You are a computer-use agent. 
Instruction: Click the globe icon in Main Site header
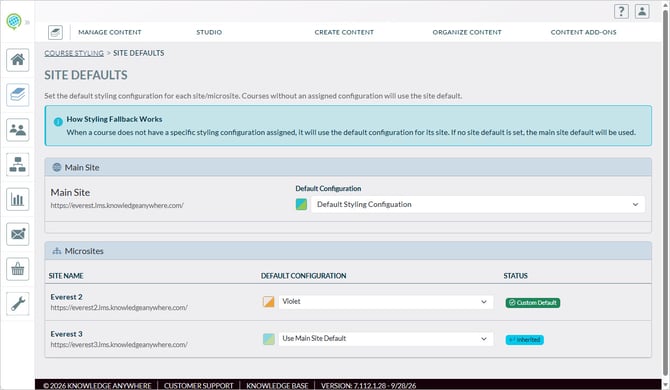57,167
